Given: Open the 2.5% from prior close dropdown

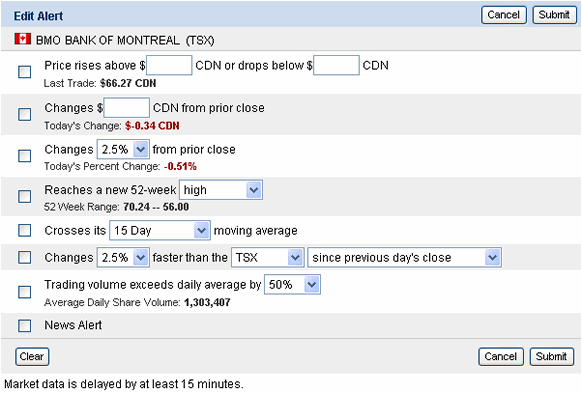Looking at the screenshot, I should (123, 150).
